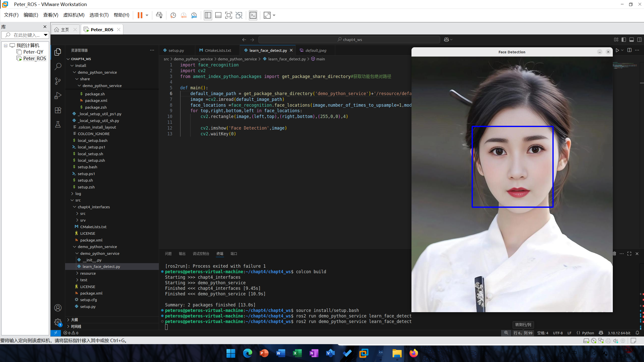Collapse the install folder
Image resolution: width=644 pixels, height=362 pixels.
pyautogui.click(x=81, y=65)
